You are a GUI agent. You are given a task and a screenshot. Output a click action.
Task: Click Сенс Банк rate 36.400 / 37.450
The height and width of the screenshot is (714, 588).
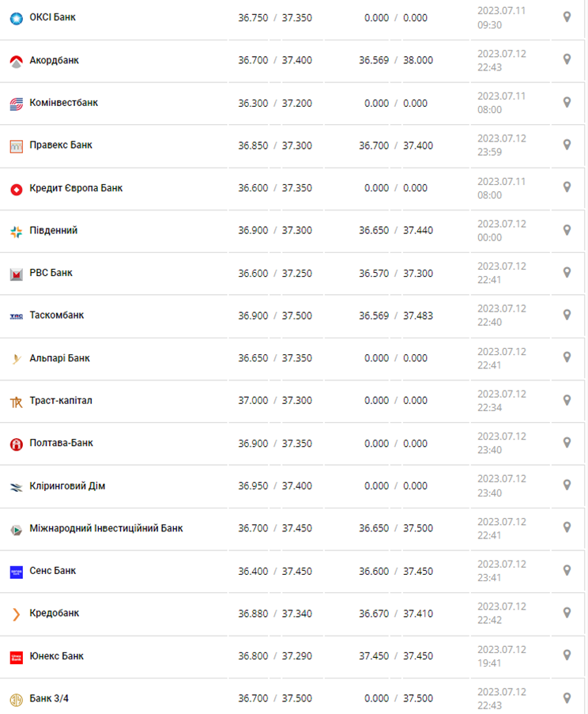(275, 571)
